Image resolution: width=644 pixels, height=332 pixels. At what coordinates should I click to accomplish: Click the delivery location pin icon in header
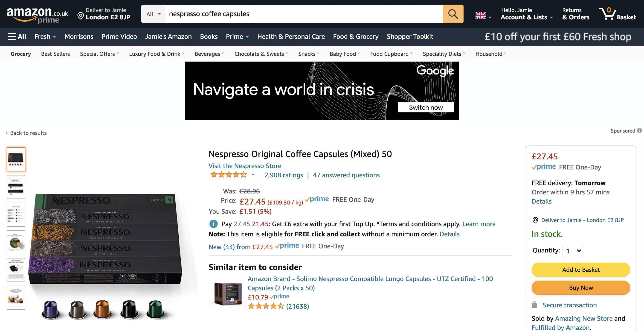coord(81,16)
